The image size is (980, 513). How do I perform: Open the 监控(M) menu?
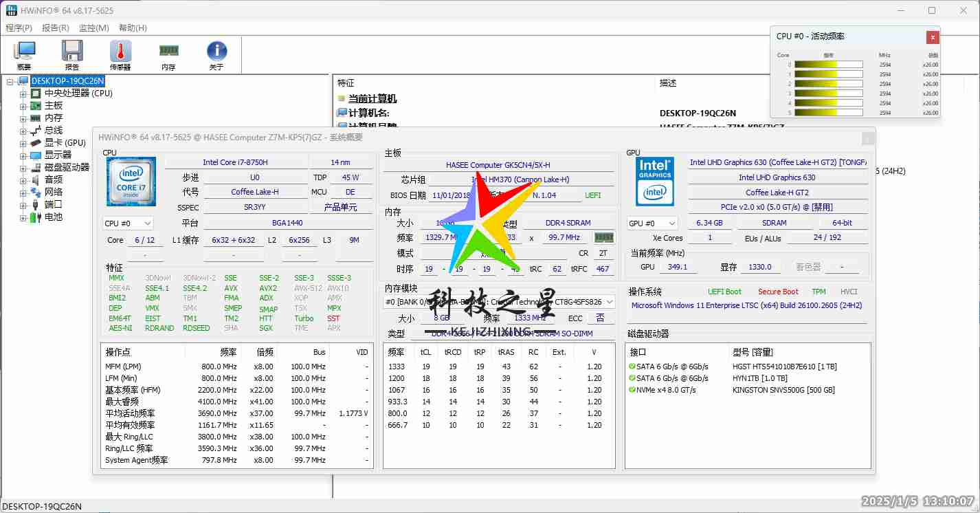(93, 28)
